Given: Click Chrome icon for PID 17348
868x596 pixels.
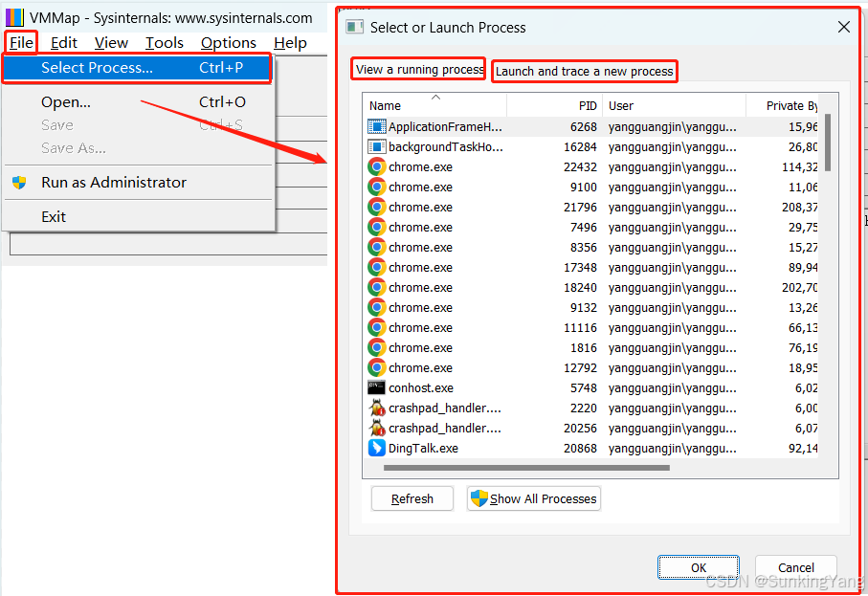Looking at the screenshot, I should coord(376,267).
